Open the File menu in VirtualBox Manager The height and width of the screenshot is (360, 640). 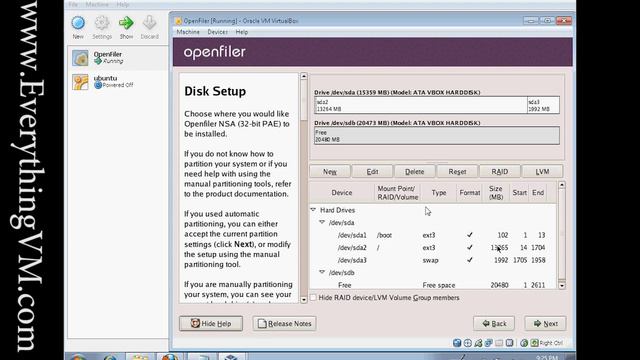click(73, 4)
